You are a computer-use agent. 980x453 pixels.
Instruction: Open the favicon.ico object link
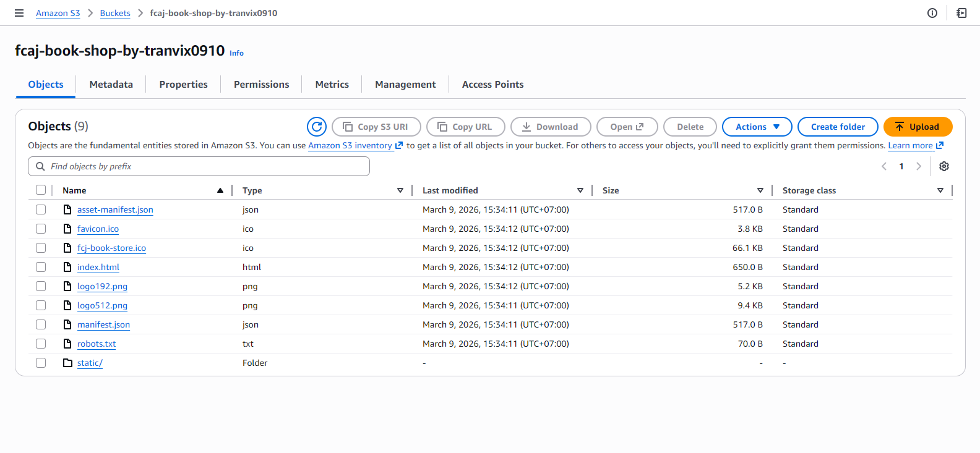(98, 229)
